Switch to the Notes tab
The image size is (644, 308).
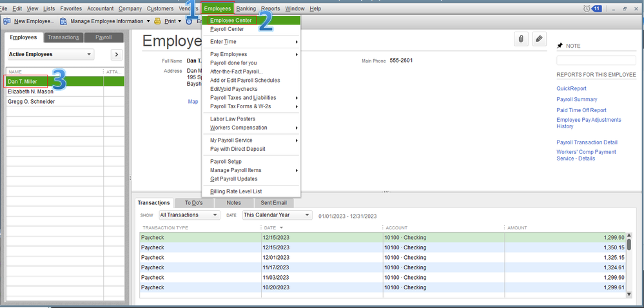pyautogui.click(x=234, y=203)
